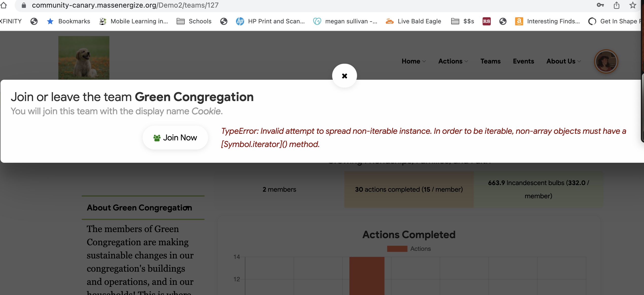Click the puppy community logo image
The height and width of the screenshot is (295, 644).
[84, 58]
